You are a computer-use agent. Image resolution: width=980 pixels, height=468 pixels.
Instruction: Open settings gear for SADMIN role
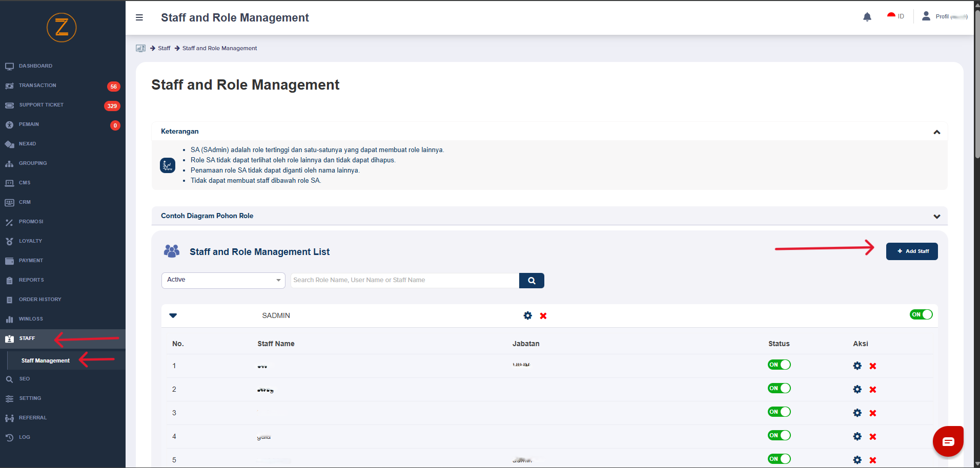pos(527,316)
